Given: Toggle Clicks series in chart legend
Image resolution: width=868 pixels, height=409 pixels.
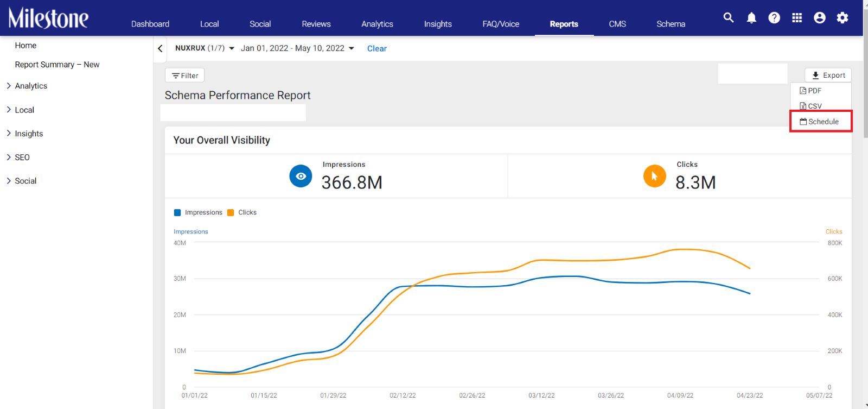Looking at the screenshot, I should pyautogui.click(x=242, y=212).
